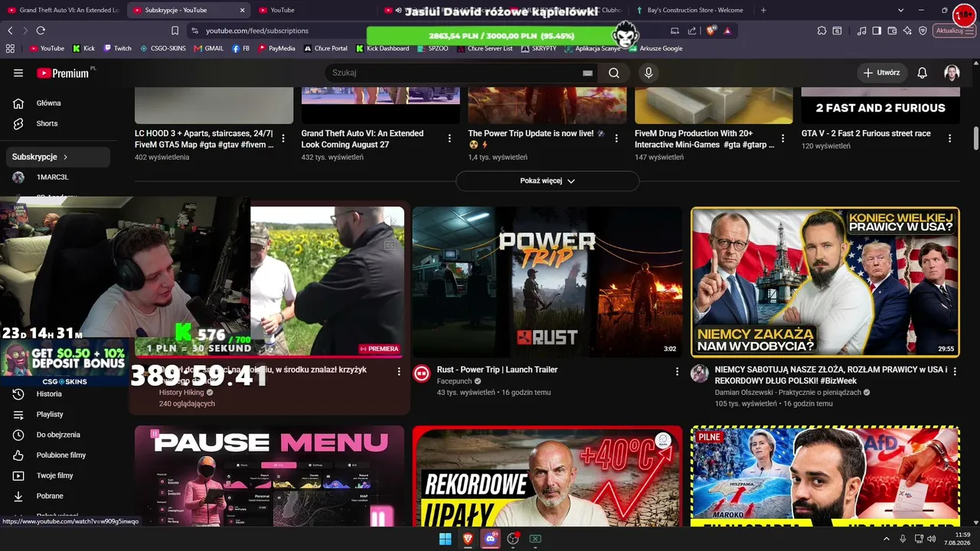Open the Arkusze Google bookmark

655,48
